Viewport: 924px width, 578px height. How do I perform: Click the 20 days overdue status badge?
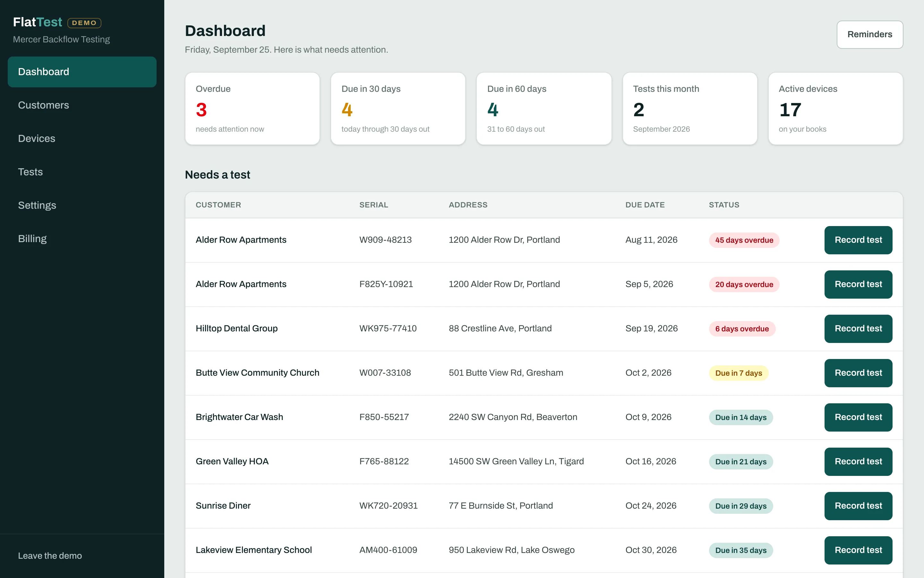point(744,285)
